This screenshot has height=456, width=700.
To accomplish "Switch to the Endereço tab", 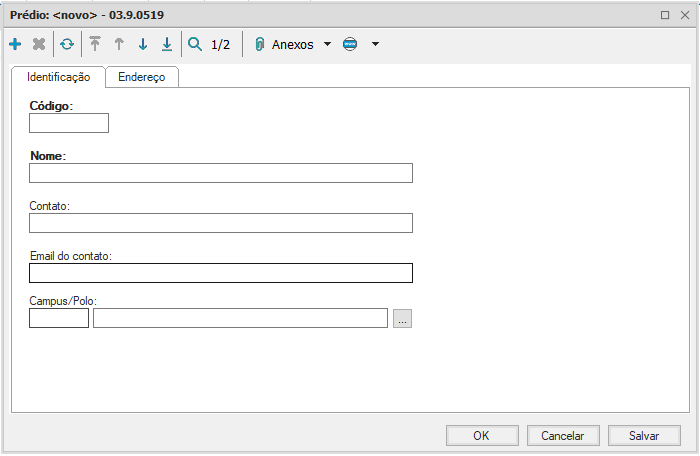I will point(142,77).
